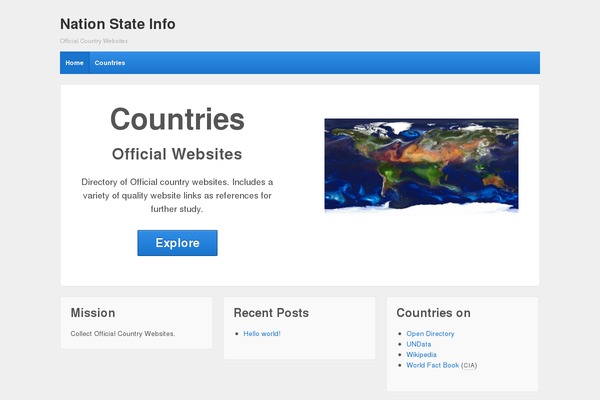Click the 'Official Websites' subheading

[177, 154]
